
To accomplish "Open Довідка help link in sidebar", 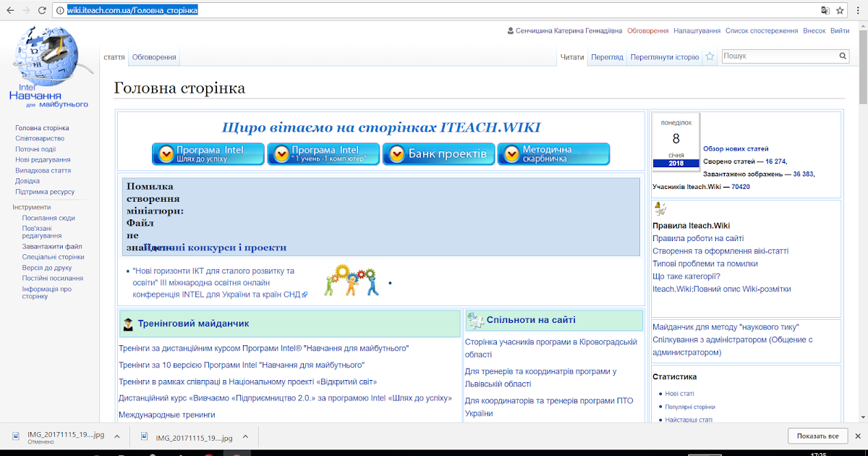I will (27, 181).
